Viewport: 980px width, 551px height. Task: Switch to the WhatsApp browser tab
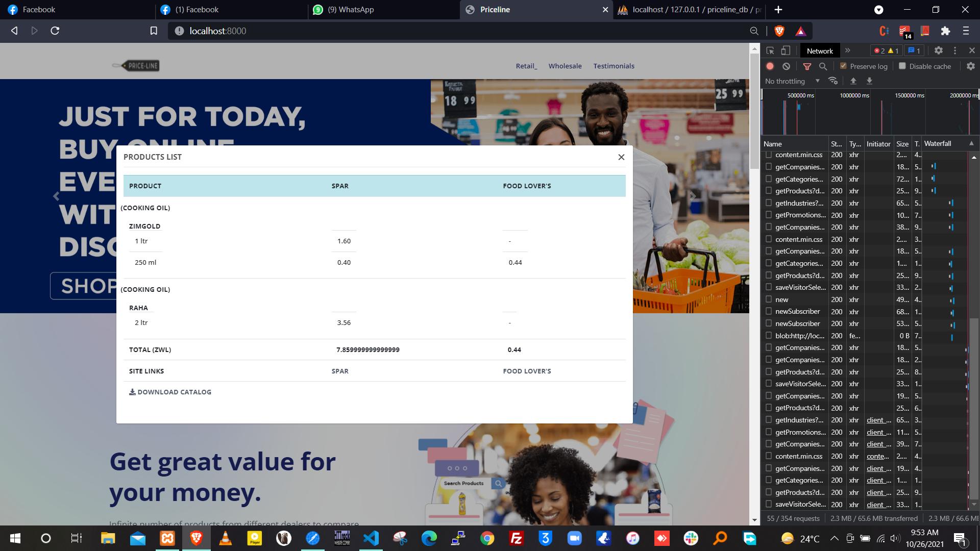click(x=384, y=10)
